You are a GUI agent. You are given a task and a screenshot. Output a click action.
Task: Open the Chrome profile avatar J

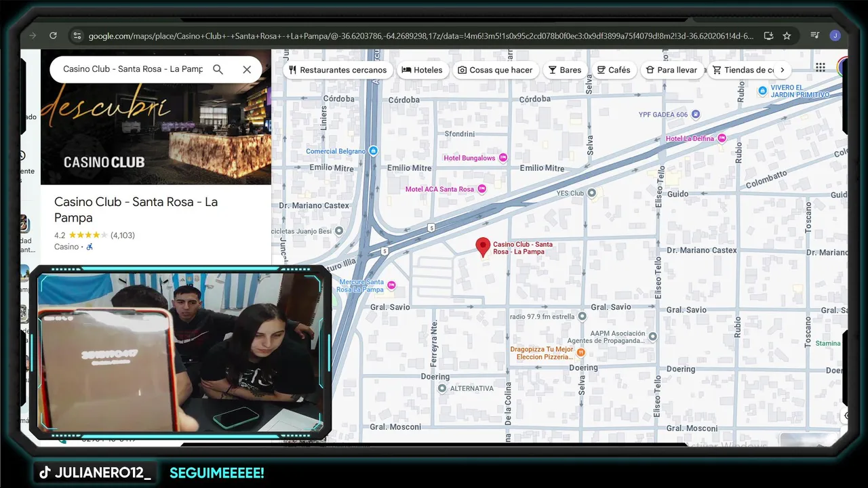835,35
